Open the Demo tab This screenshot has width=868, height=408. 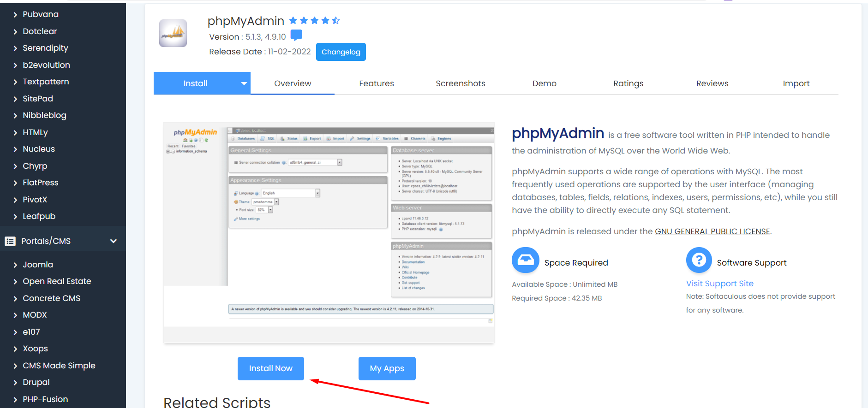[x=545, y=83]
